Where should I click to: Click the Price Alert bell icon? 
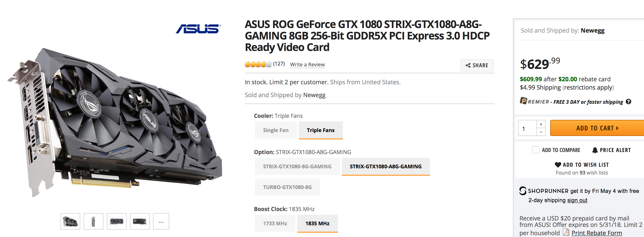coord(595,150)
